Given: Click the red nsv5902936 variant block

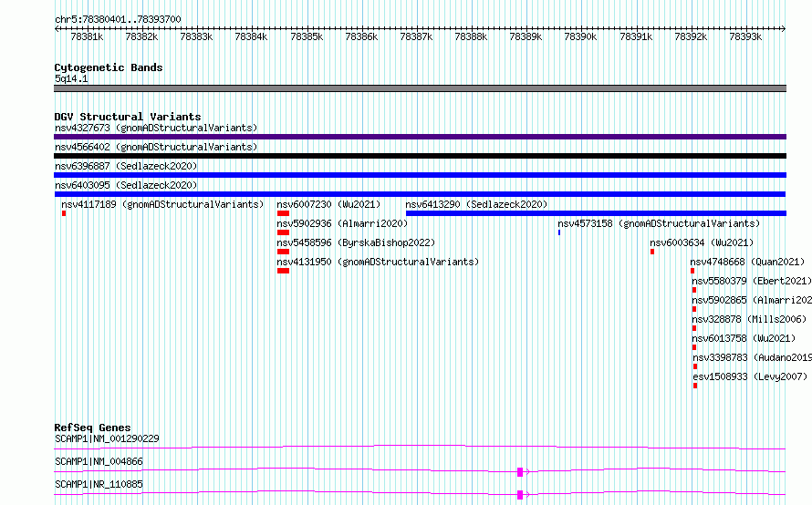Looking at the screenshot, I should click(283, 232).
